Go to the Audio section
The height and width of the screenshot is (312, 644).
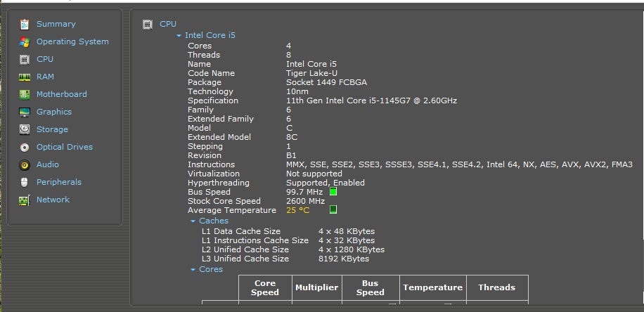click(48, 164)
